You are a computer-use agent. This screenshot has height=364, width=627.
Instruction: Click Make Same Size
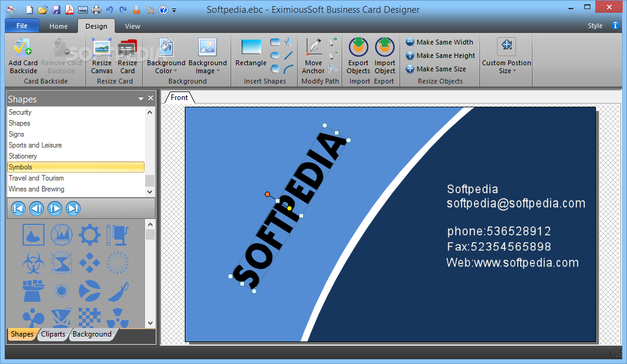pyautogui.click(x=436, y=69)
